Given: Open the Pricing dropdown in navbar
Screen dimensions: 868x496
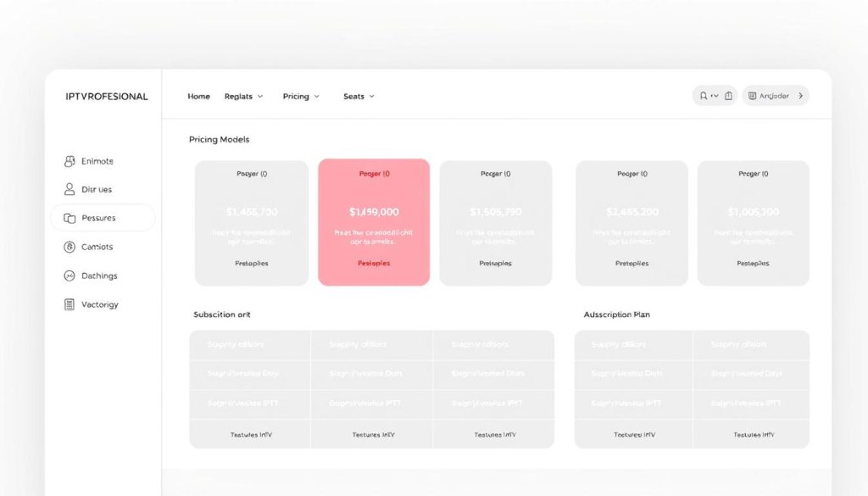Looking at the screenshot, I should [301, 97].
